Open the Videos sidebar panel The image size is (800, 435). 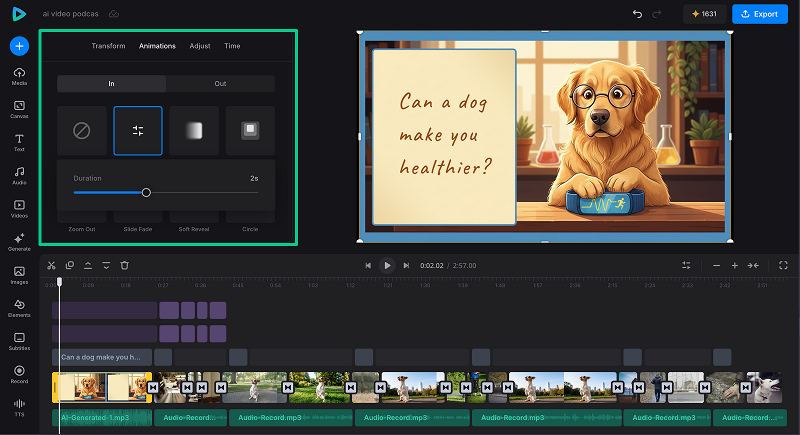pos(19,209)
